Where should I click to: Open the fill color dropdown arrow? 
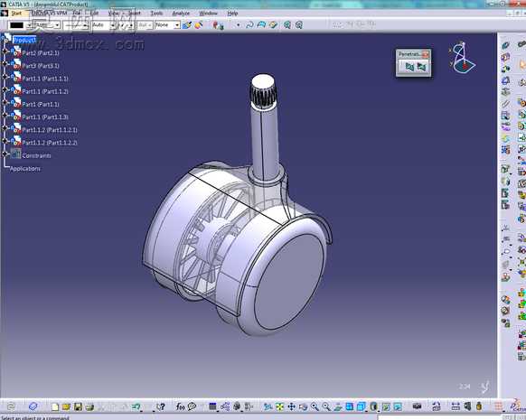[x=29, y=25]
